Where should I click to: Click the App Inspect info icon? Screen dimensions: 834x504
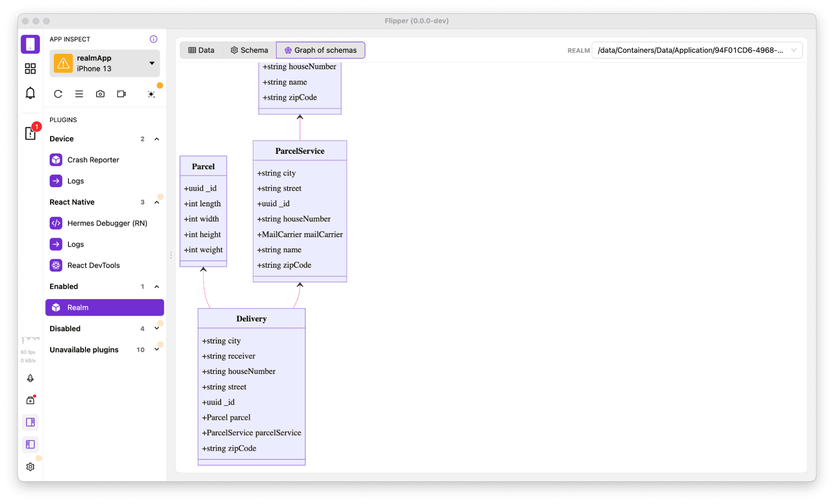pos(154,39)
